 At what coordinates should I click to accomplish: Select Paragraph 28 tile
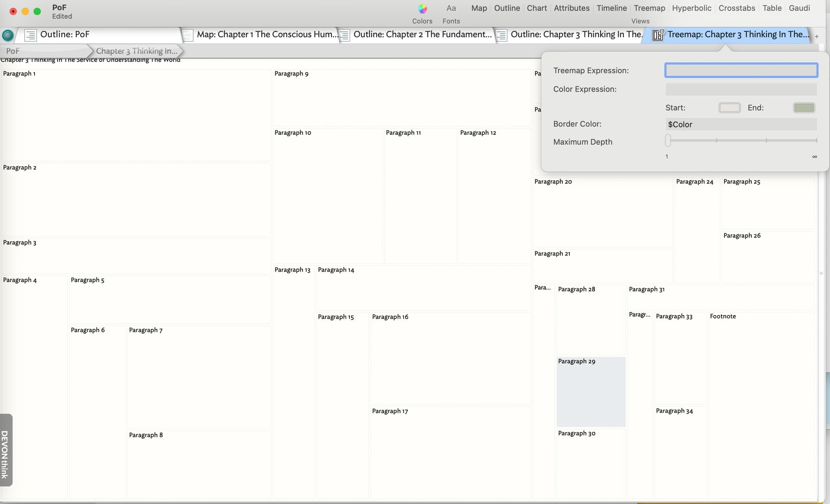591,320
